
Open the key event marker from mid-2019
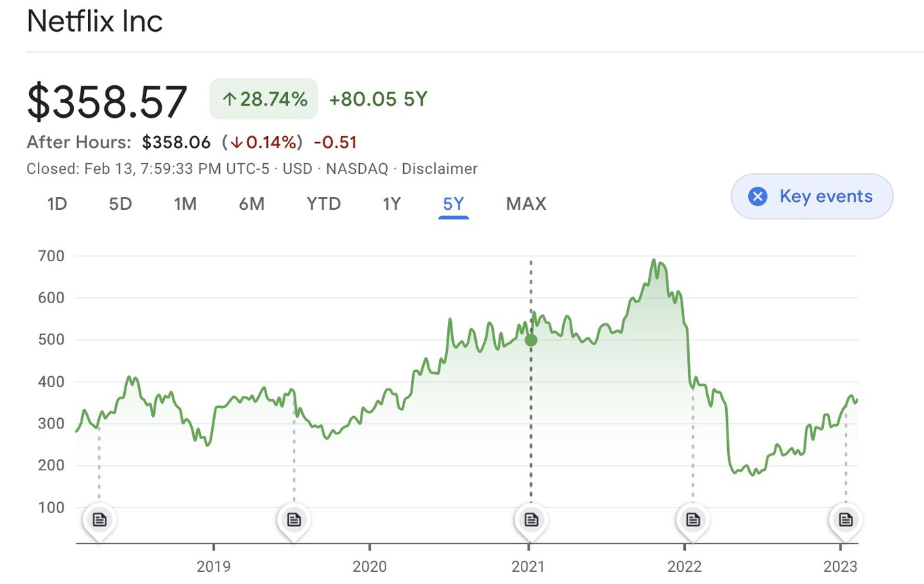click(x=294, y=520)
